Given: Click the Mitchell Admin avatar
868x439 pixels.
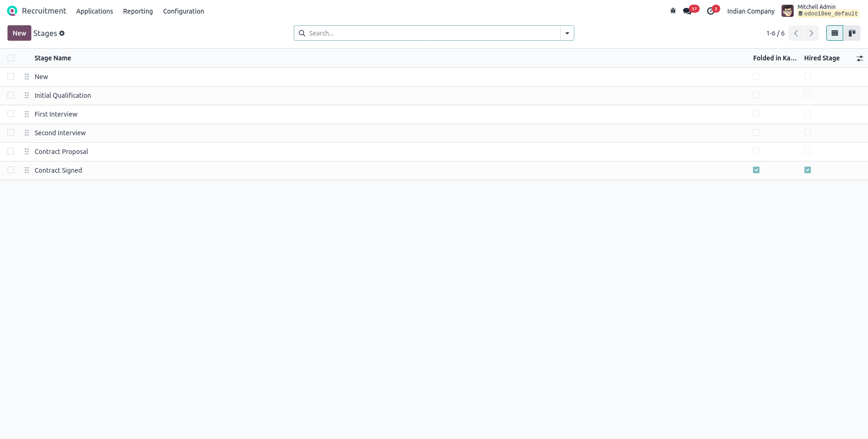Looking at the screenshot, I should 788,11.
